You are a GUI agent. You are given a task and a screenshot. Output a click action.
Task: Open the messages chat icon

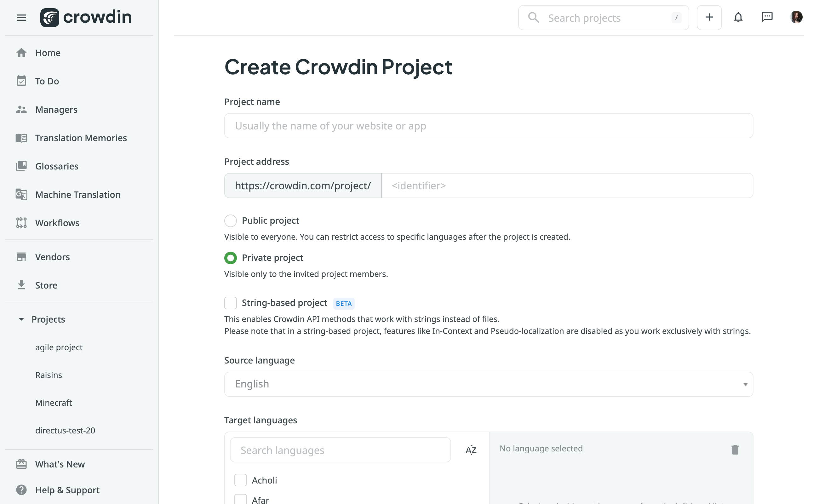(x=767, y=17)
